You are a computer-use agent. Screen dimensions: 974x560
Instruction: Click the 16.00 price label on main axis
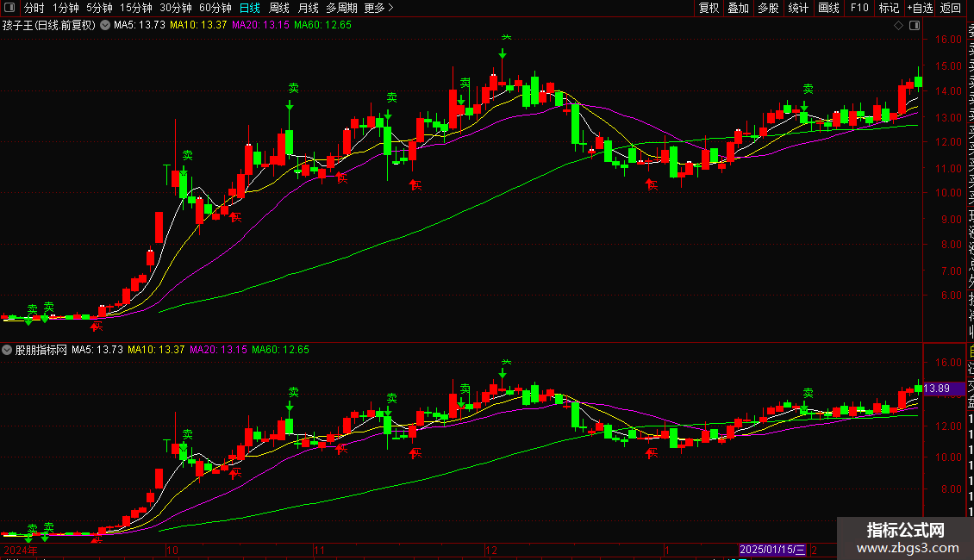tap(948, 39)
